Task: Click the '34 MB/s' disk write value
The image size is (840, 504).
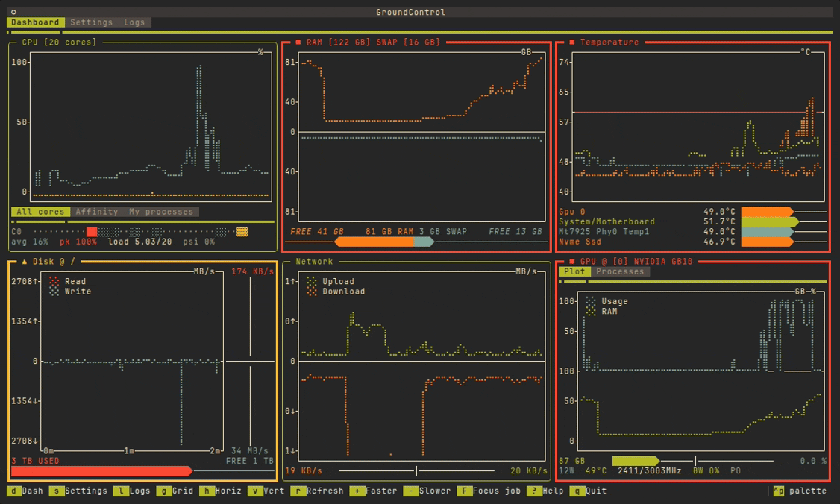Action: click(x=250, y=450)
